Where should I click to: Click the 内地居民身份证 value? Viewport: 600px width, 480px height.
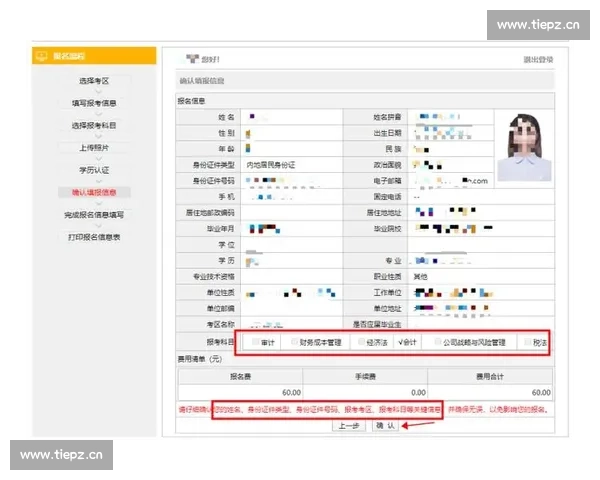click(x=271, y=165)
